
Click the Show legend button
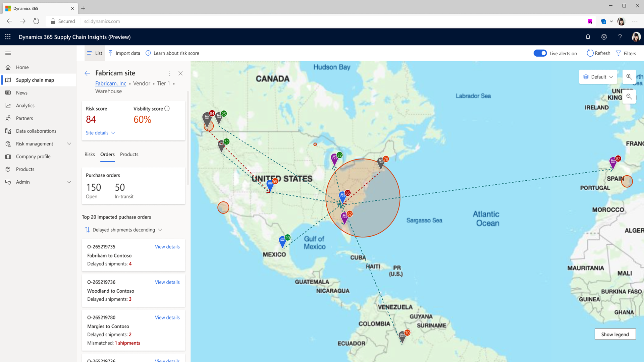615,334
